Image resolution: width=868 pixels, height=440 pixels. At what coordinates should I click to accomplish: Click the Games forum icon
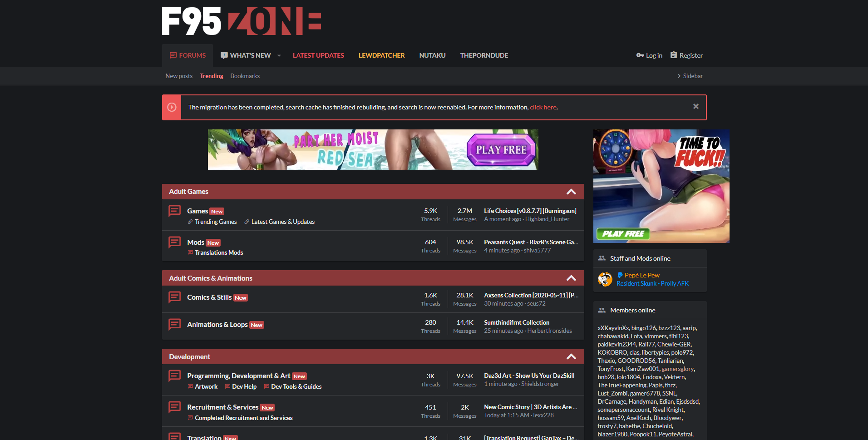[x=174, y=211]
